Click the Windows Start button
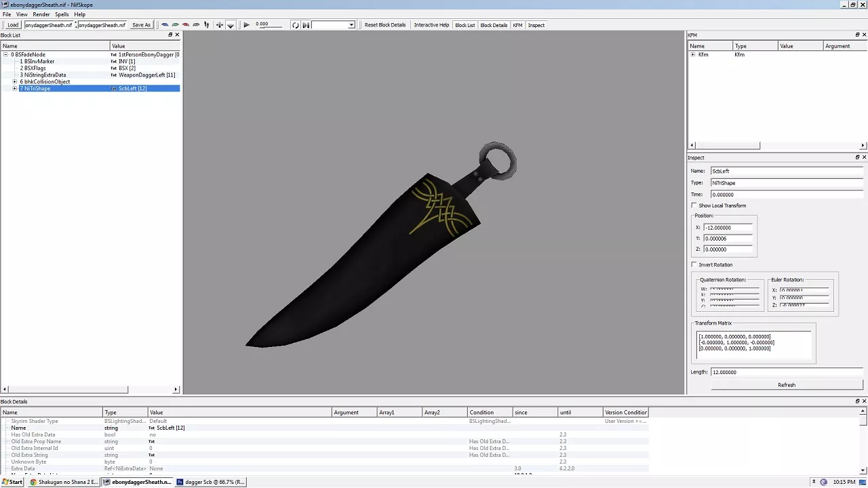 (12, 482)
